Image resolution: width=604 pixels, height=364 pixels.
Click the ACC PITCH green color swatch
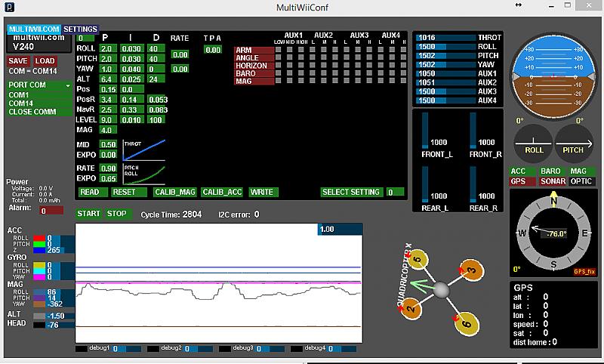click(x=39, y=244)
